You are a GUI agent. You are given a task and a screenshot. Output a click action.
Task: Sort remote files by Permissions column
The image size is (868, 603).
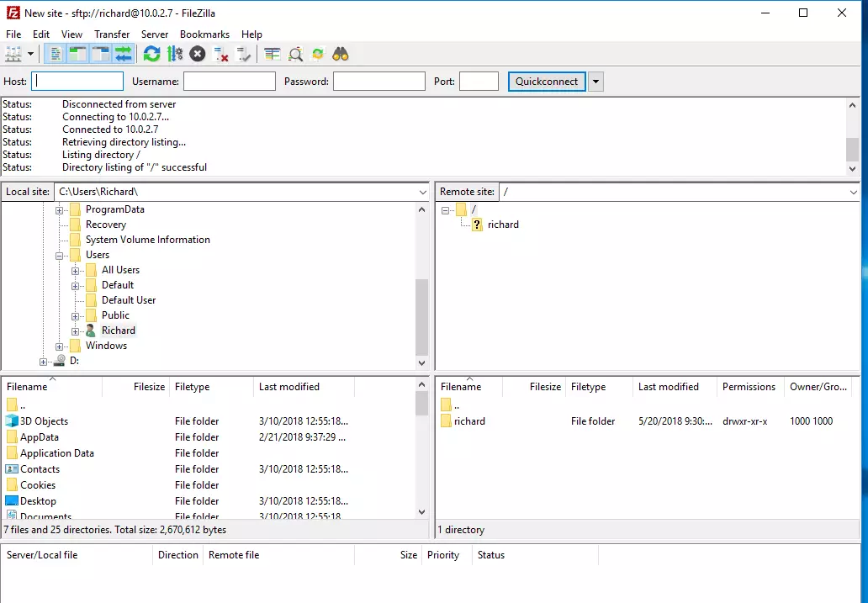point(750,387)
